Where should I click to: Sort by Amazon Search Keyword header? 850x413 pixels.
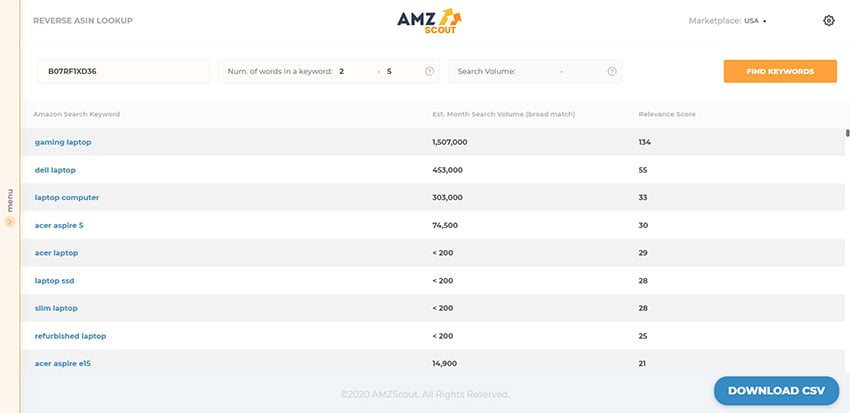tap(76, 114)
